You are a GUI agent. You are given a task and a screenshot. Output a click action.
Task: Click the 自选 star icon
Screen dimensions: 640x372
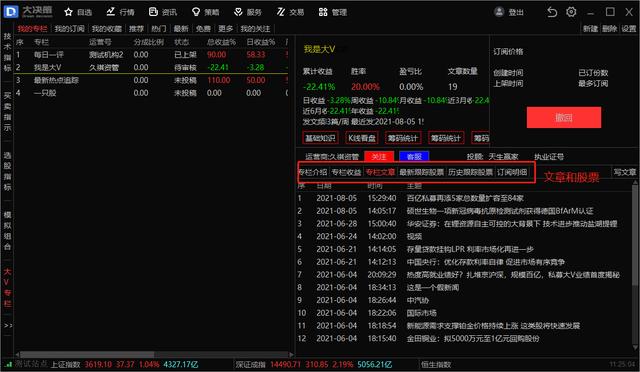(x=69, y=12)
